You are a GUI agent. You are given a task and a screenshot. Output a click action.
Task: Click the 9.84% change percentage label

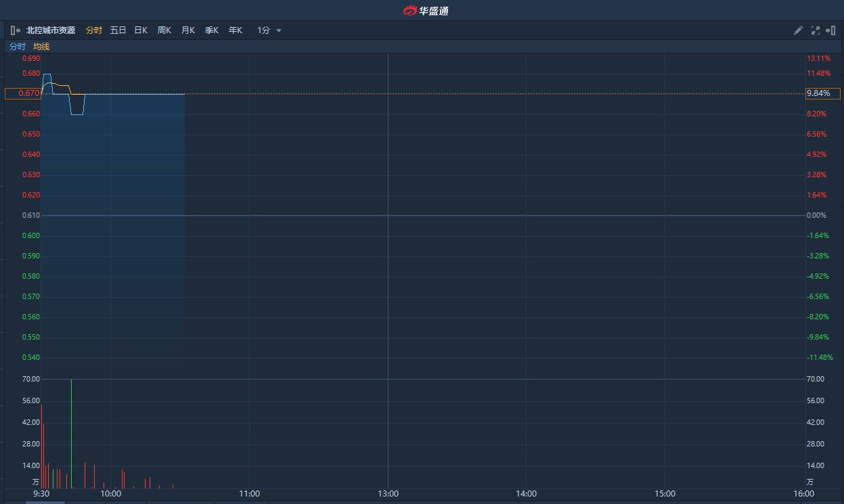pos(822,93)
